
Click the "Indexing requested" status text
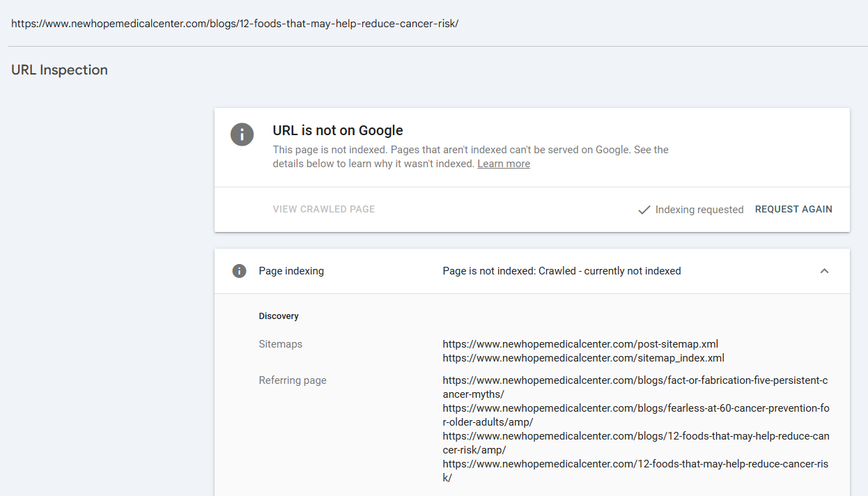pyautogui.click(x=699, y=210)
